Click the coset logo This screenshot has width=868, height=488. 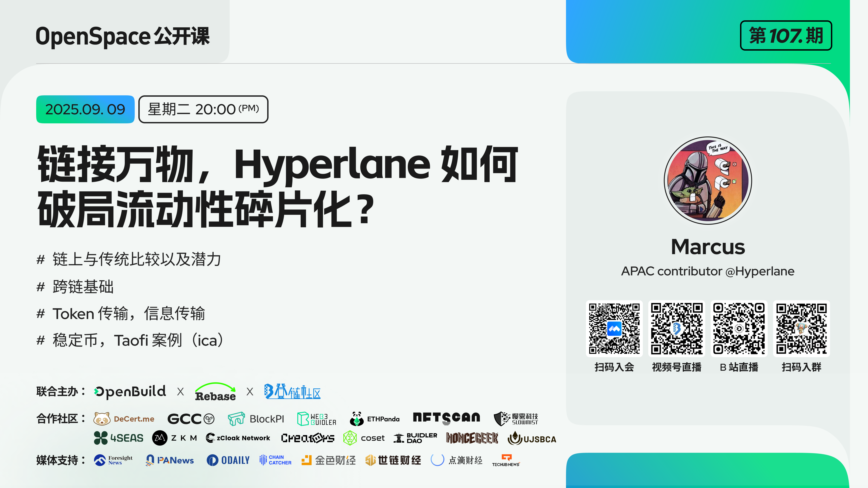tap(363, 438)
